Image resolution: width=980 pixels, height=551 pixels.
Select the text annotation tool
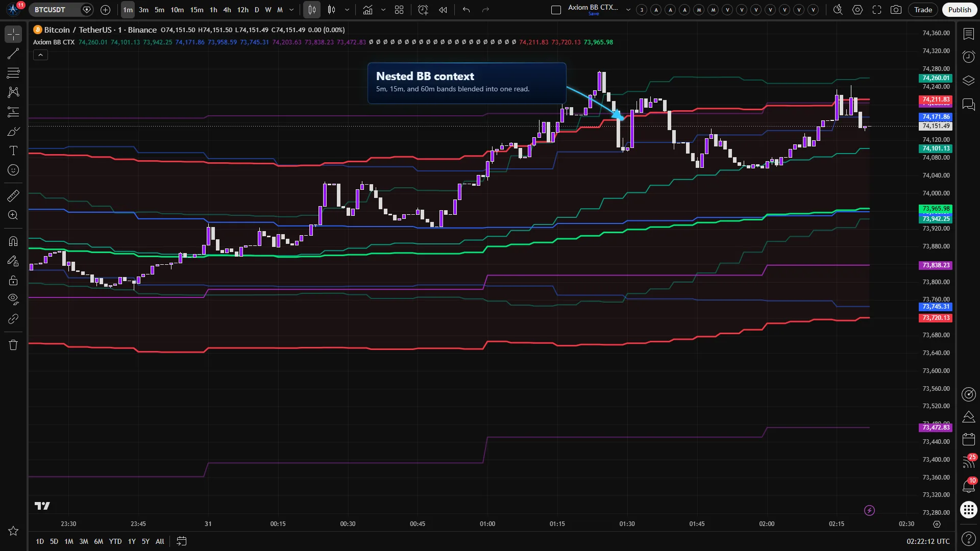click(13, 151)
